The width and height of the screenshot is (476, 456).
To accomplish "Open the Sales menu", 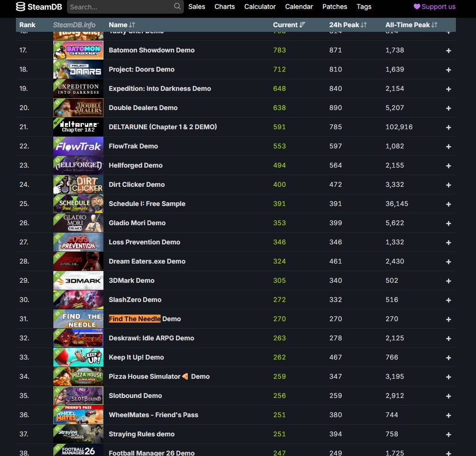I will pos(197,7).
